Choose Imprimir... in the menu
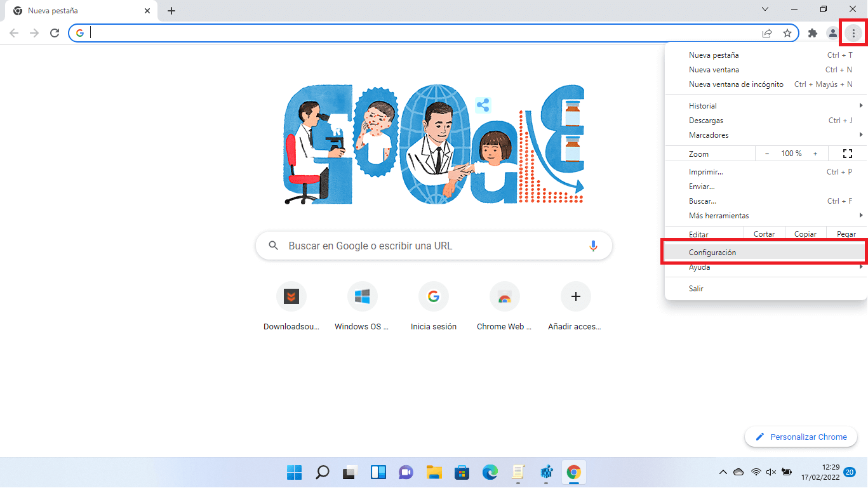The height and width of the screenshot is (488, 868). 766,172
